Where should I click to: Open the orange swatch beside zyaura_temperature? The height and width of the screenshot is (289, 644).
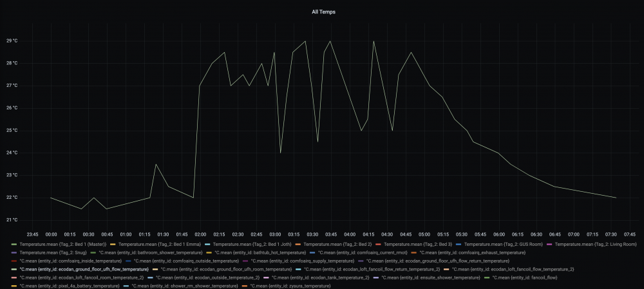pyautogui.click(x=245, y=286)
